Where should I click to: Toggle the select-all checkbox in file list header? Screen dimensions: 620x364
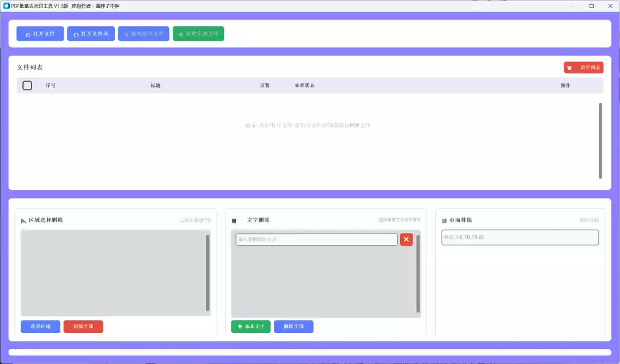(x=26, y=85)
